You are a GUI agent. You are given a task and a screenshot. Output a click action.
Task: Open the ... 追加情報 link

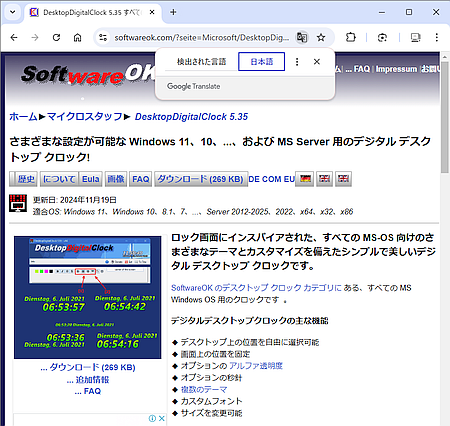[x=88, y=380]
